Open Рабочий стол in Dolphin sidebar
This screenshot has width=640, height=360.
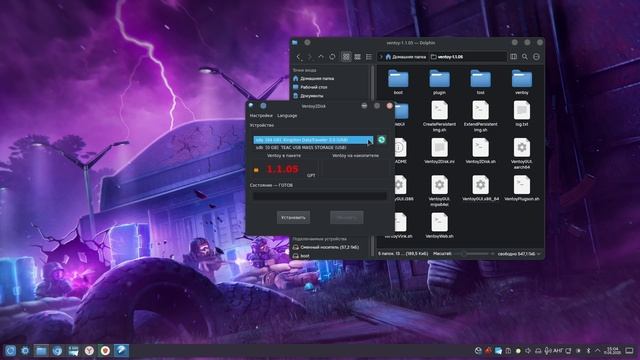(x=310, y=87)
